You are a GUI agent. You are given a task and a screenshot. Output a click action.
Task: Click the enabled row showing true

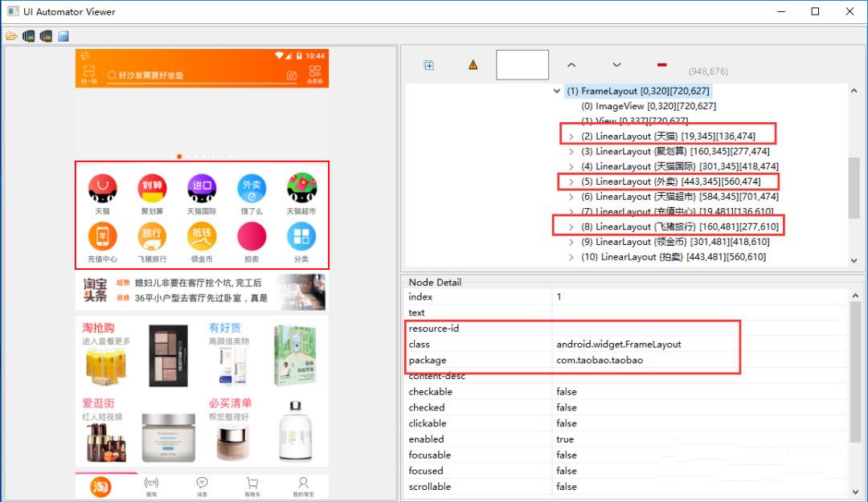point(626,439)
